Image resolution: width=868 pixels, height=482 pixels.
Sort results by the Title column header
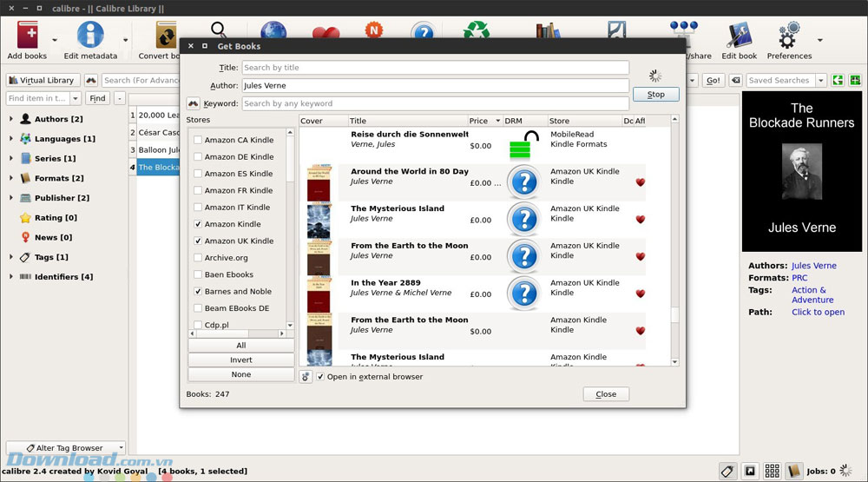(x=407, y=121)
